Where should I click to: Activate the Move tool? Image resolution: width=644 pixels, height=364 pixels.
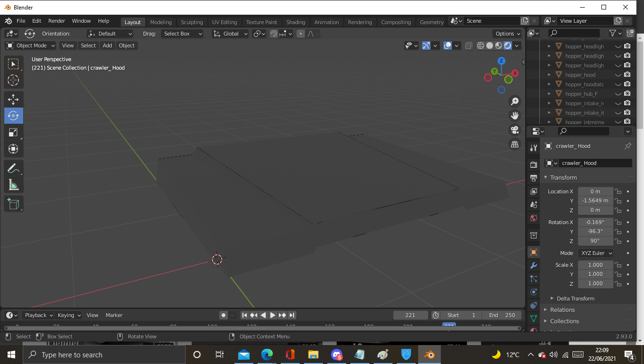pyautogui.click(x=13, y=99)
